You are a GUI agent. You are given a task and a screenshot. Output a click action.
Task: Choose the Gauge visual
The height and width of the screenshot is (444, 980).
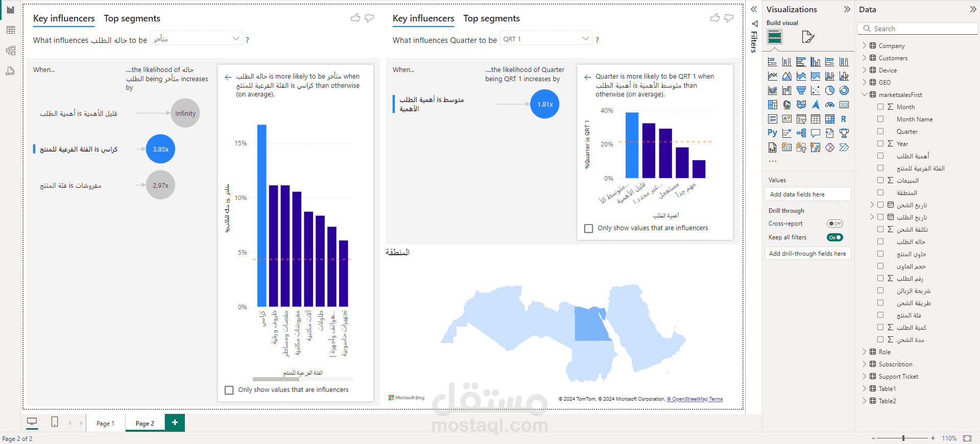pos(830,105)
